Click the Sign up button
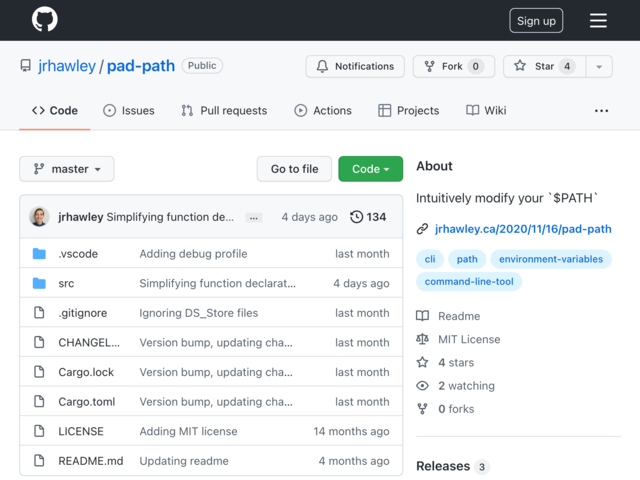 point(536,20)
